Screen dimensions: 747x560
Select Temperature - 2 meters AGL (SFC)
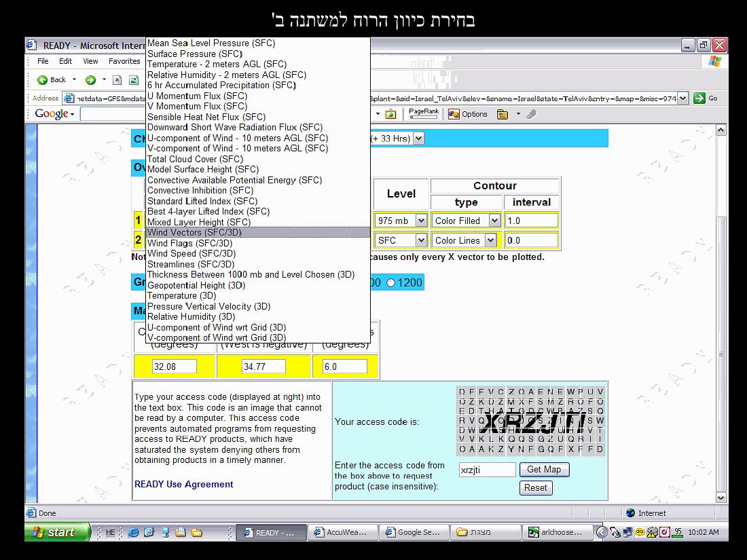tap(258, 64)
